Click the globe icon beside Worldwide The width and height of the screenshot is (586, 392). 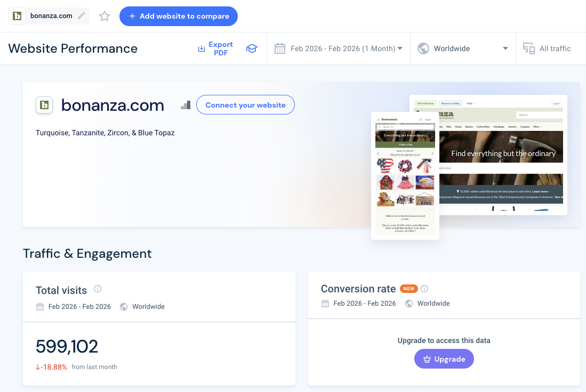[x=423, y=48]
